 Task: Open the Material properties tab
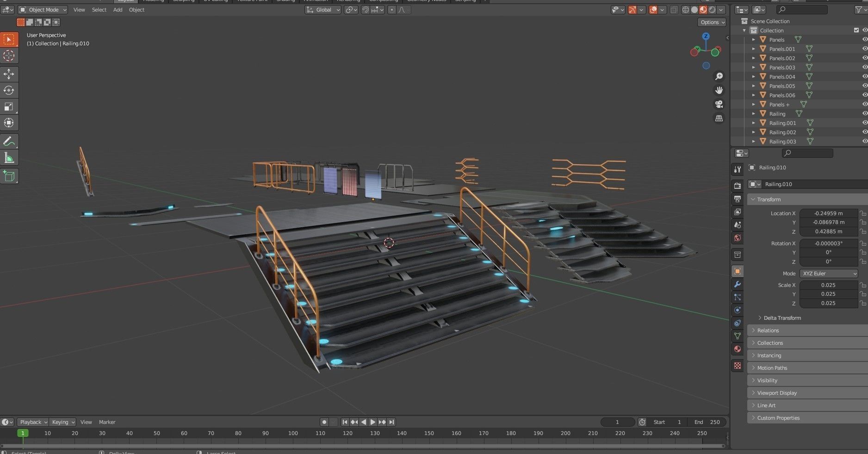click(738, 348)
